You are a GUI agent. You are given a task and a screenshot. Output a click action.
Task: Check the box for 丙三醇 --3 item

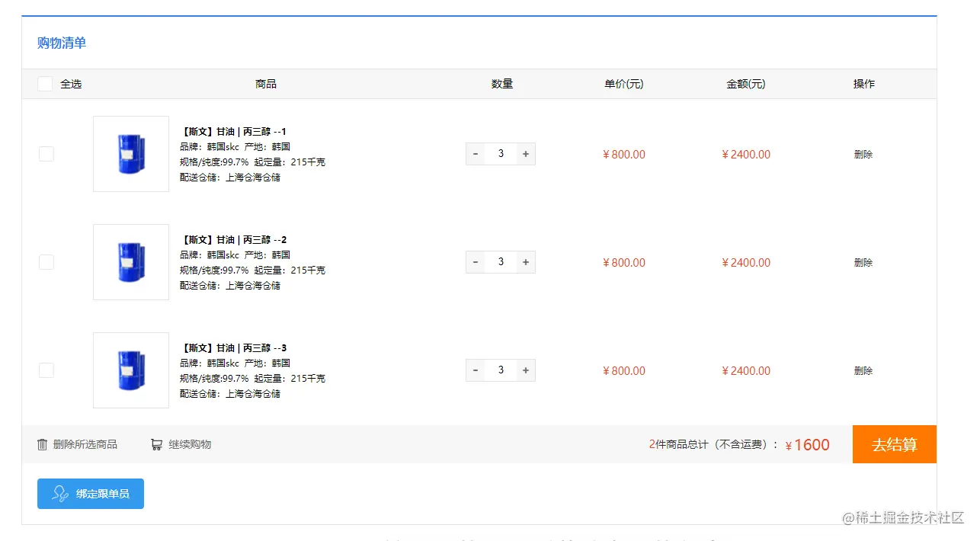click(46, 370)
